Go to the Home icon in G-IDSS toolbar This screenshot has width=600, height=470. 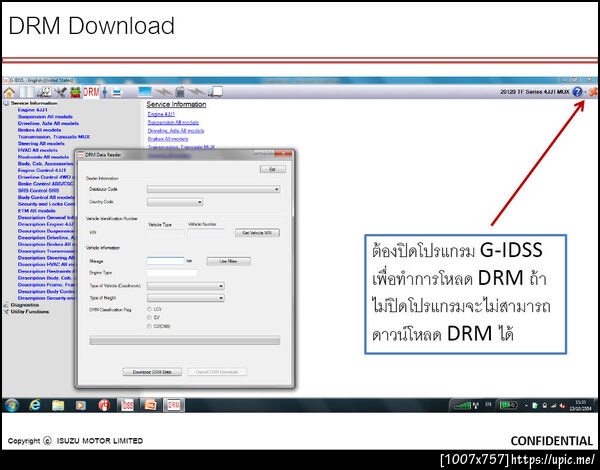pyautogui.click(x=9, y=92)
